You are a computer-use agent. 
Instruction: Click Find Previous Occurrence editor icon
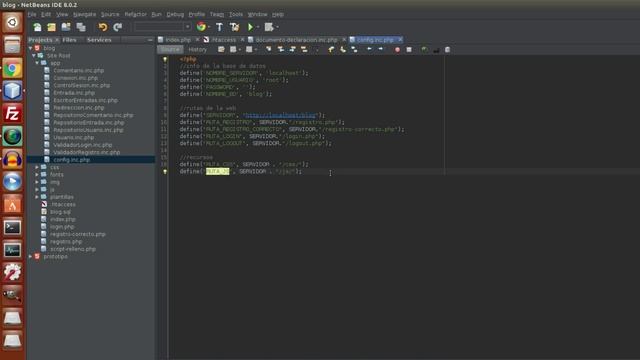click(281, 49)
